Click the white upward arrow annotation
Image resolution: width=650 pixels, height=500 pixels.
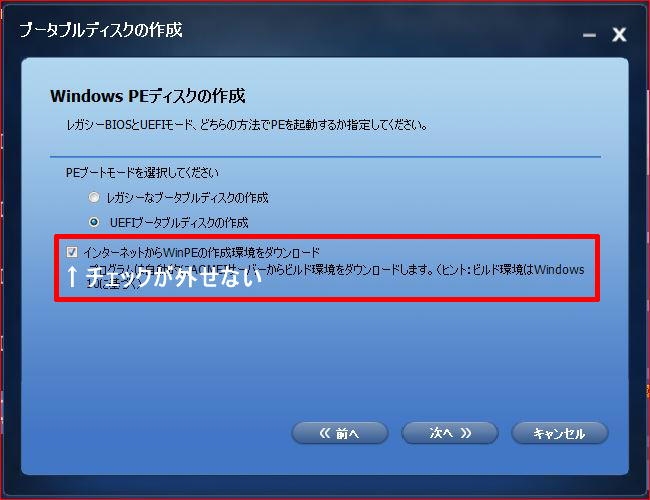pyautogui.click(x=72, y=277)
